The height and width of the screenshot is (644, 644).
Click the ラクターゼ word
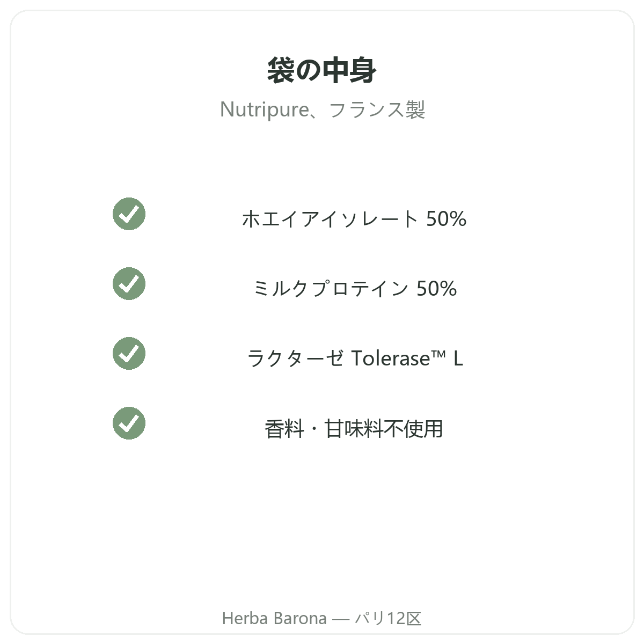point(295,358)
